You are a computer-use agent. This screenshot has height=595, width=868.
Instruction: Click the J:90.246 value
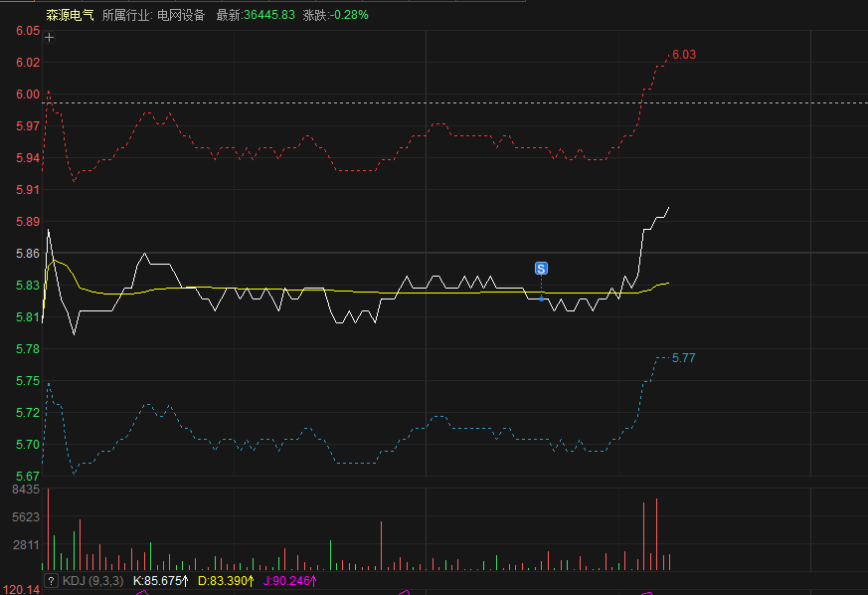pyautogui.click(x=290, y=581)
